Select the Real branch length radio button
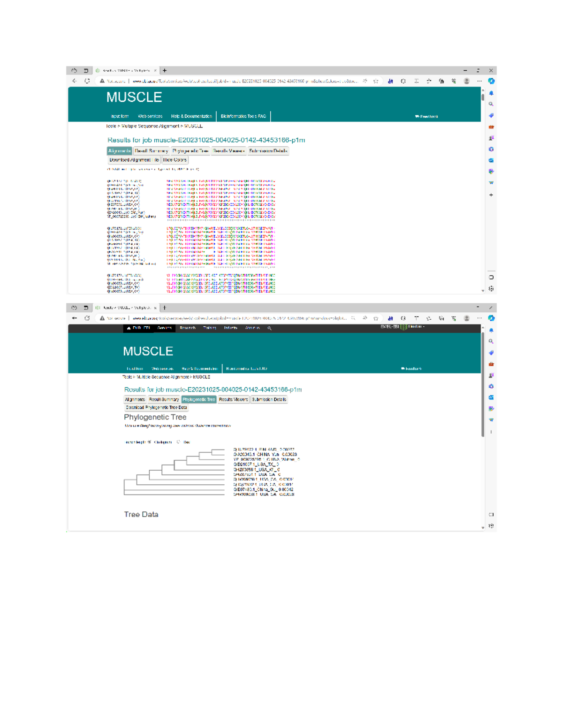The height and width of the screenshot is (728, 563). tap(178, 443)
